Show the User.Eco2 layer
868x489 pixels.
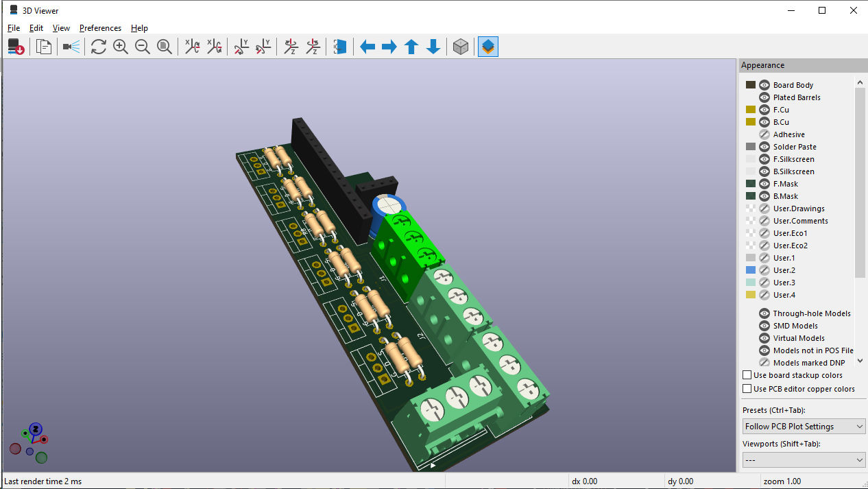pos(764,246)
